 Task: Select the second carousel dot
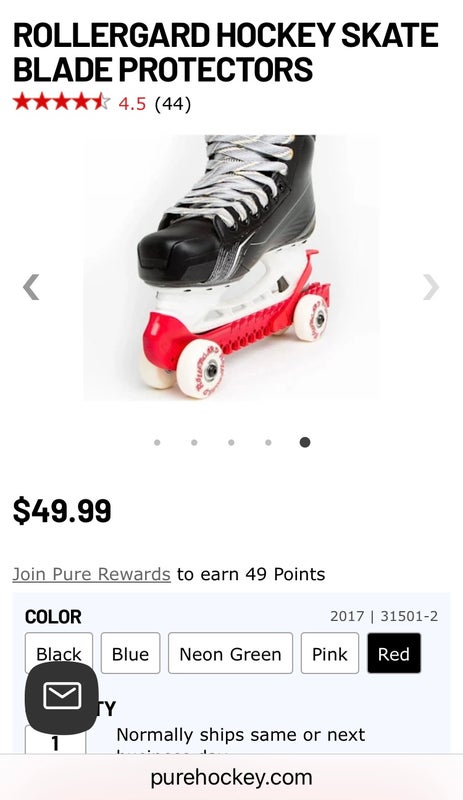pos(194,442)
